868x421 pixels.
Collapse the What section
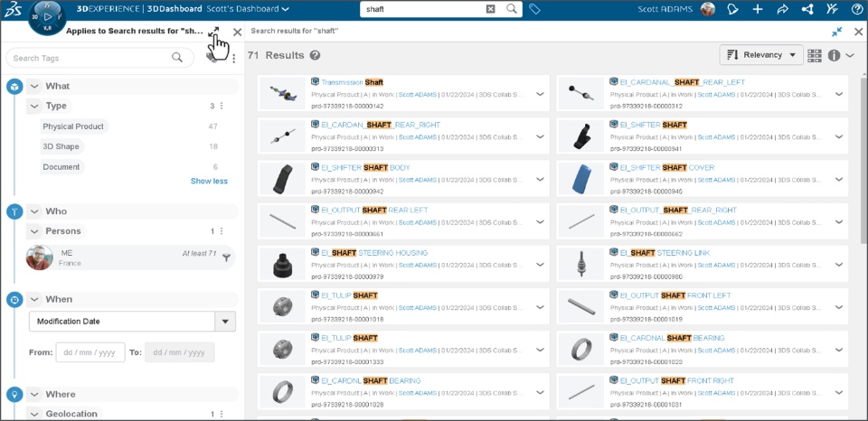34,87
